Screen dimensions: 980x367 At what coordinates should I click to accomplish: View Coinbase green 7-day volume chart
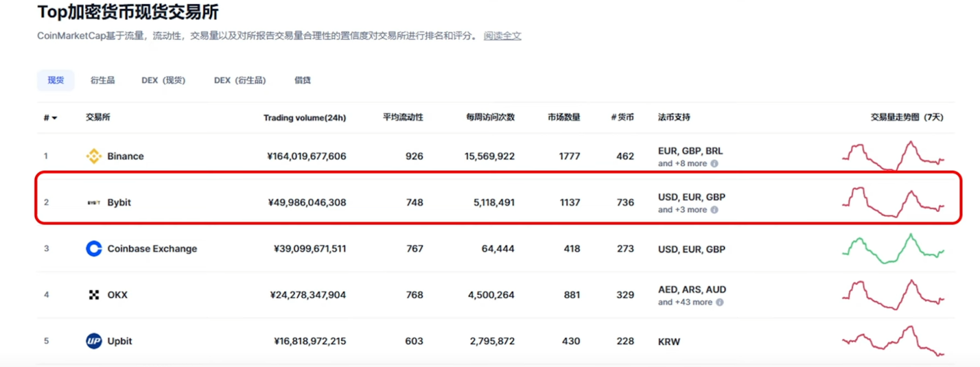pos(892,248)
